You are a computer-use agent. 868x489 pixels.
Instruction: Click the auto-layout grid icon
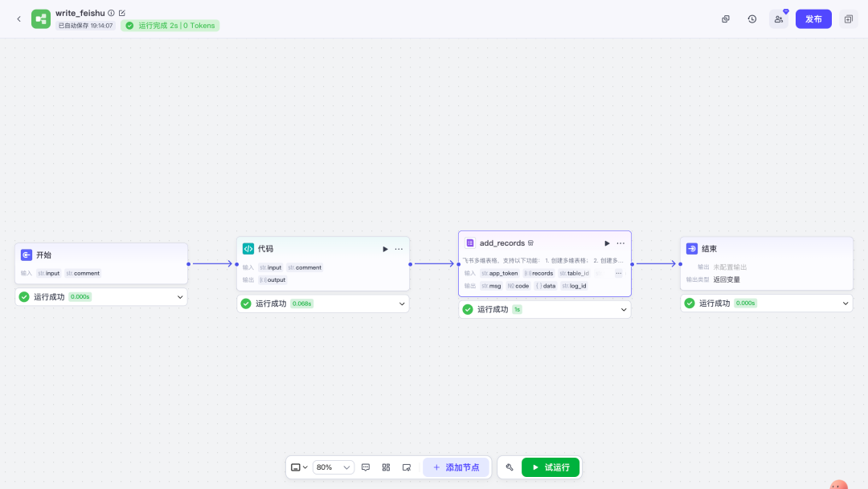click(x=386, y=467)
